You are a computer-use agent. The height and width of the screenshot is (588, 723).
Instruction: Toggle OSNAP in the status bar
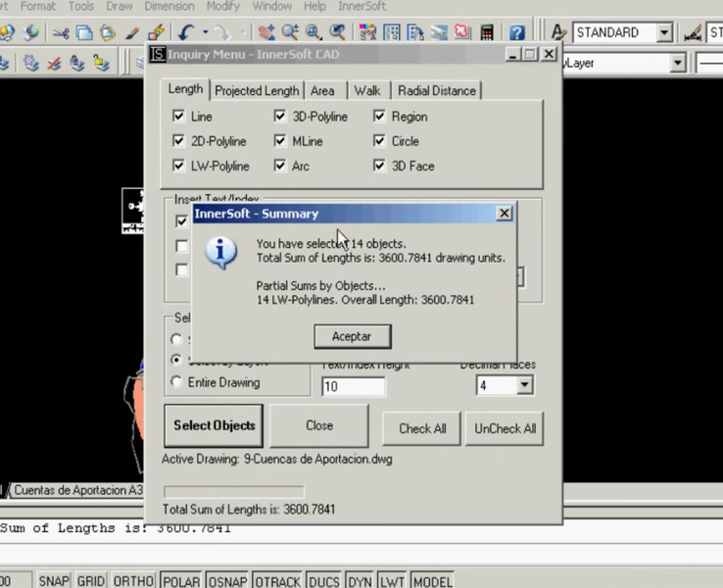pyautogui.click(x=228, y=580)
